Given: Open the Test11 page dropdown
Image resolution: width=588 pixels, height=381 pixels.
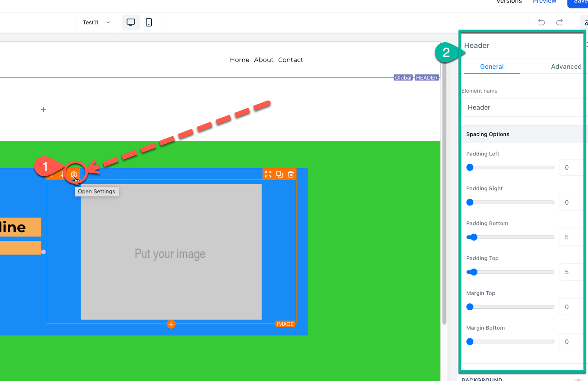Looking at the screenshot, I should (x=96, y=22).
